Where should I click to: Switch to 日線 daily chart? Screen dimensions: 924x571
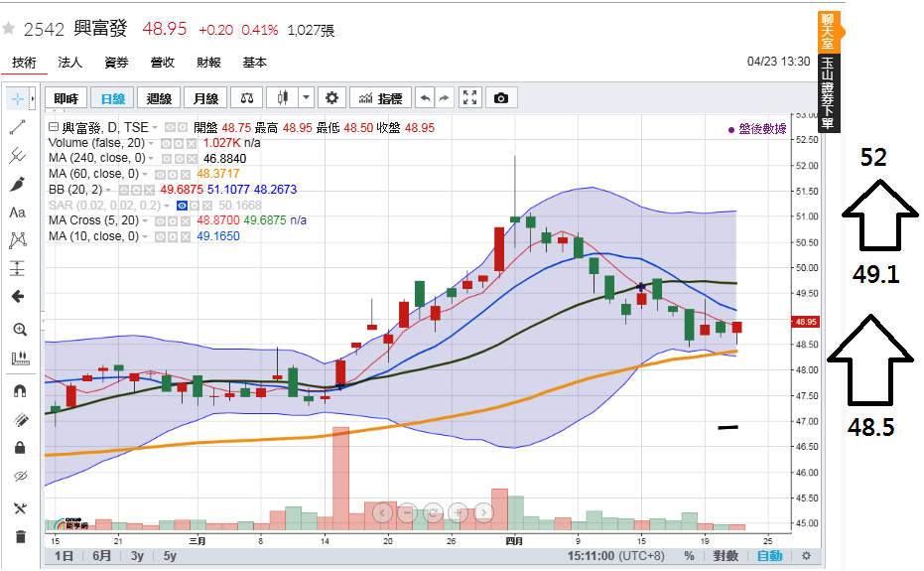(112, 98)
